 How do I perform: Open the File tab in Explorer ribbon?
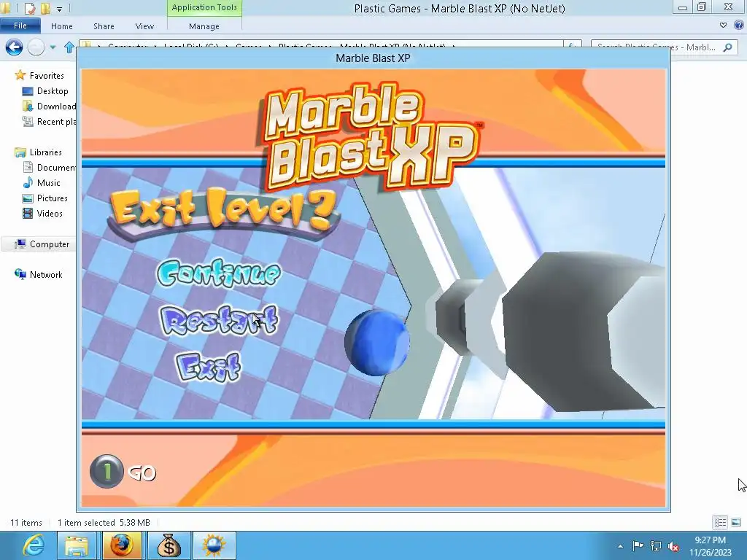[x=20, y=26]
